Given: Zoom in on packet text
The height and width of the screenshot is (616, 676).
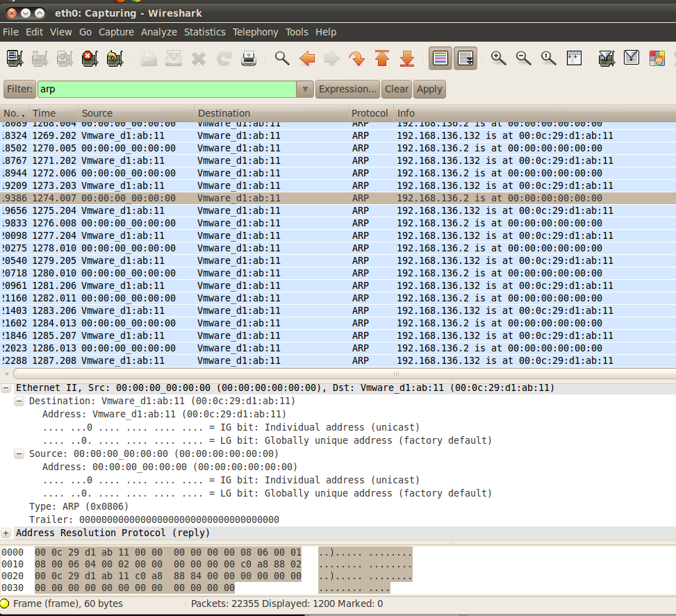Looking at the screenshot, I should click(x=499, y=58).
